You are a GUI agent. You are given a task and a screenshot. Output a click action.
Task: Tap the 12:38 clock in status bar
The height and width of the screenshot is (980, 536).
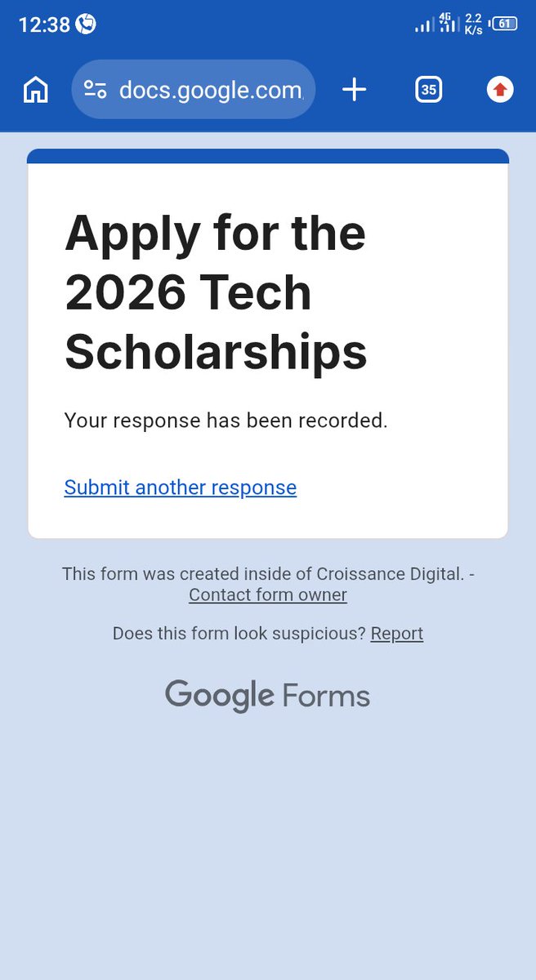[x=44, y=24]
